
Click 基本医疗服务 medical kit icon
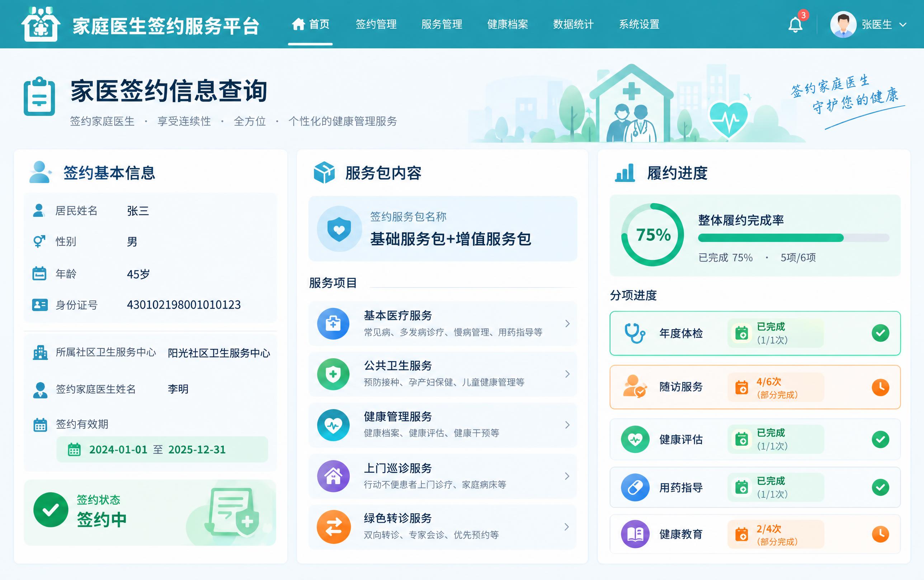pos(333,324)
